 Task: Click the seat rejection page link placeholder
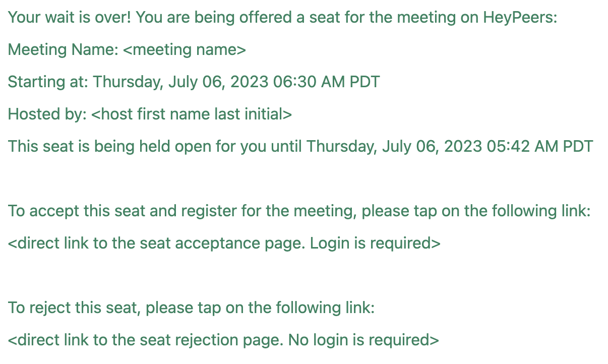tap(223, 340)
